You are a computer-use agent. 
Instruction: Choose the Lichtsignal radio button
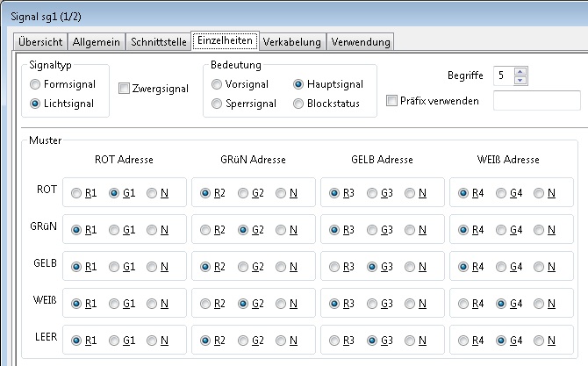pos(35,104)
